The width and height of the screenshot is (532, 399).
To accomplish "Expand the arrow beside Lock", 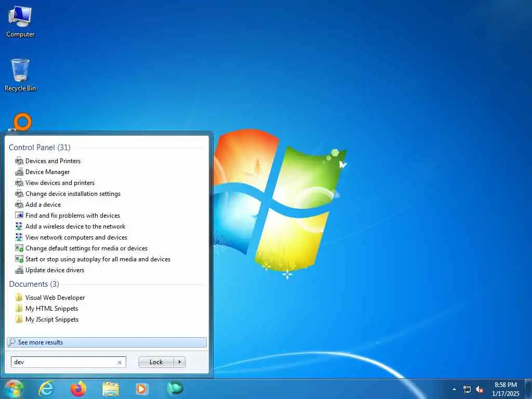I will click(179, 362).
